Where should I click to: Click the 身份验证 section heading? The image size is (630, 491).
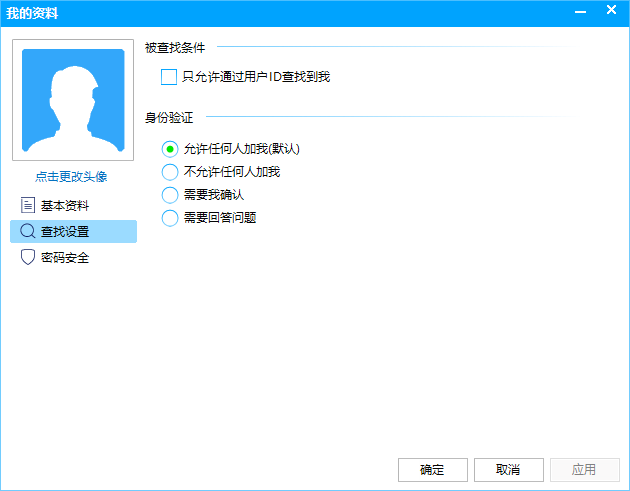click(x=169, y=118)
